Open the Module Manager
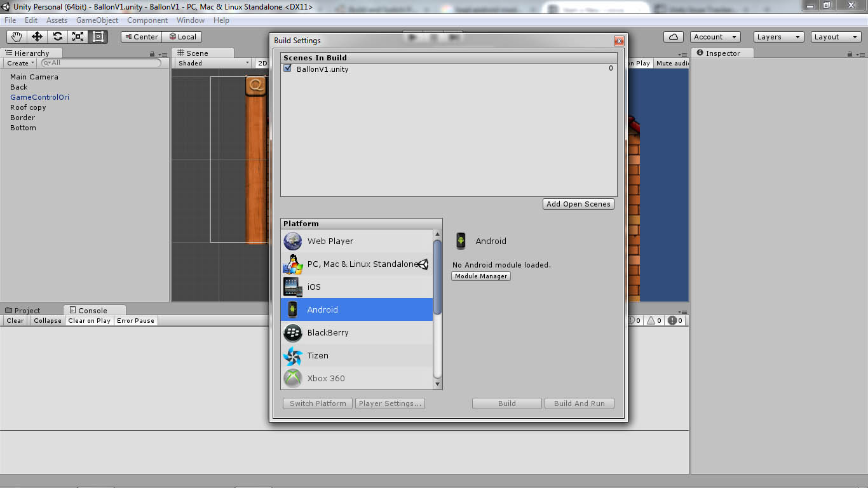The image size is (868, 488). pyautogui.click(x=481, y=276)
